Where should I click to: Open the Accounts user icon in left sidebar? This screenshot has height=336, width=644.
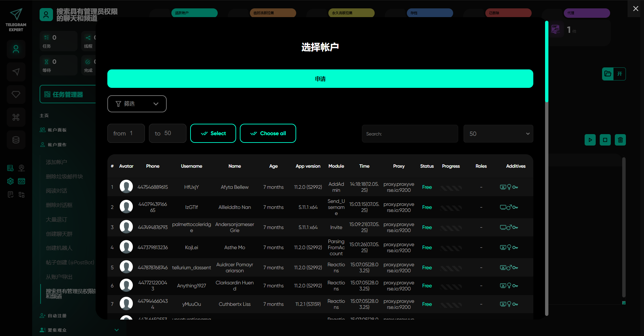[x=16, y=49]
